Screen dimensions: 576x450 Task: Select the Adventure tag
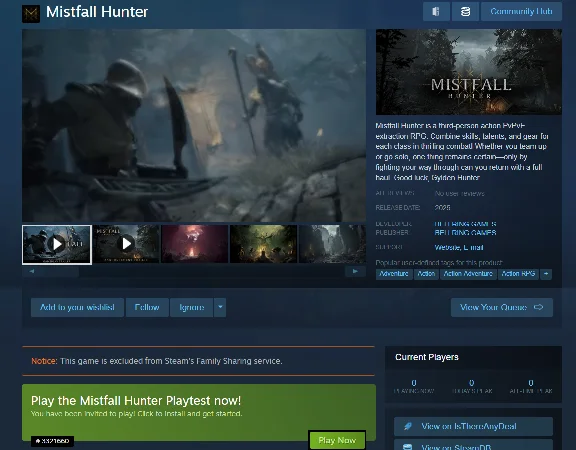coord(394,274)
